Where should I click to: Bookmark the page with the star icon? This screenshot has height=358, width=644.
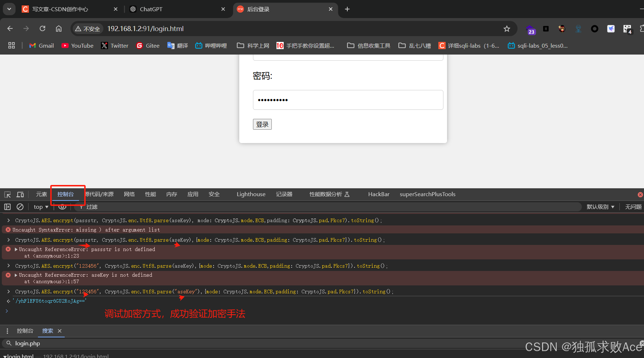pyautogui.click(x=507, y=29)
